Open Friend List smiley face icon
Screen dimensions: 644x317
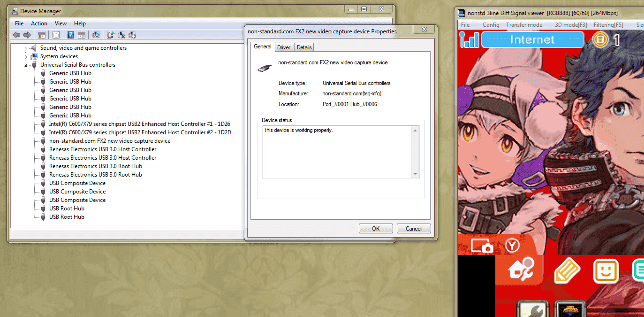click(x=606, y=271)
